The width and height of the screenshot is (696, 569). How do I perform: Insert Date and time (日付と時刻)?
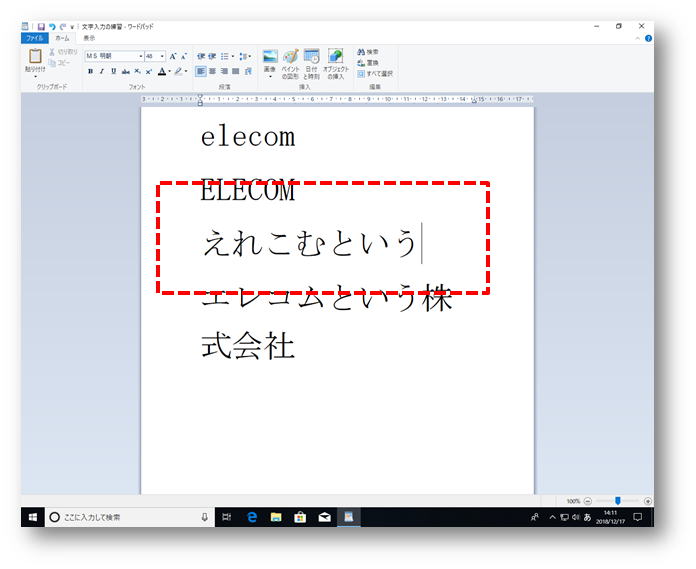[312, 64]
